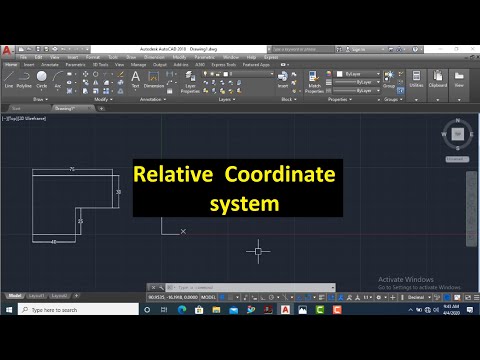Switch to the Layout1 tab

(36, 296)
